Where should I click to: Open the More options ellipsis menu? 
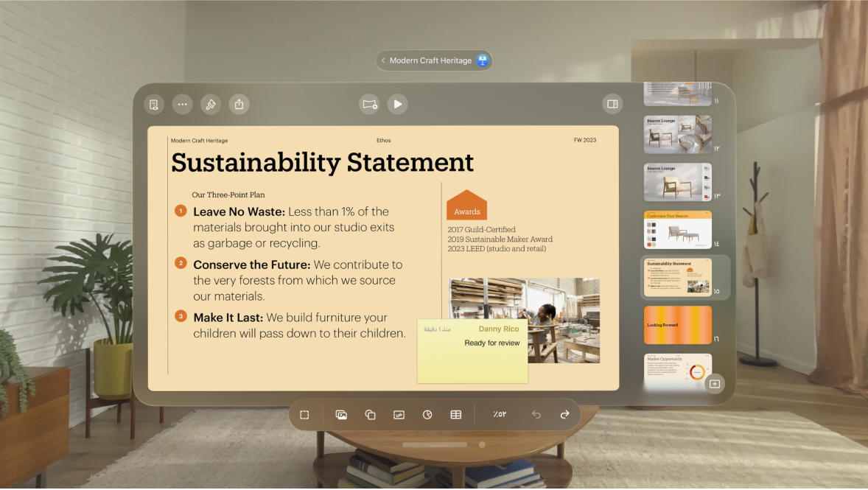click(x=182, y=105)
